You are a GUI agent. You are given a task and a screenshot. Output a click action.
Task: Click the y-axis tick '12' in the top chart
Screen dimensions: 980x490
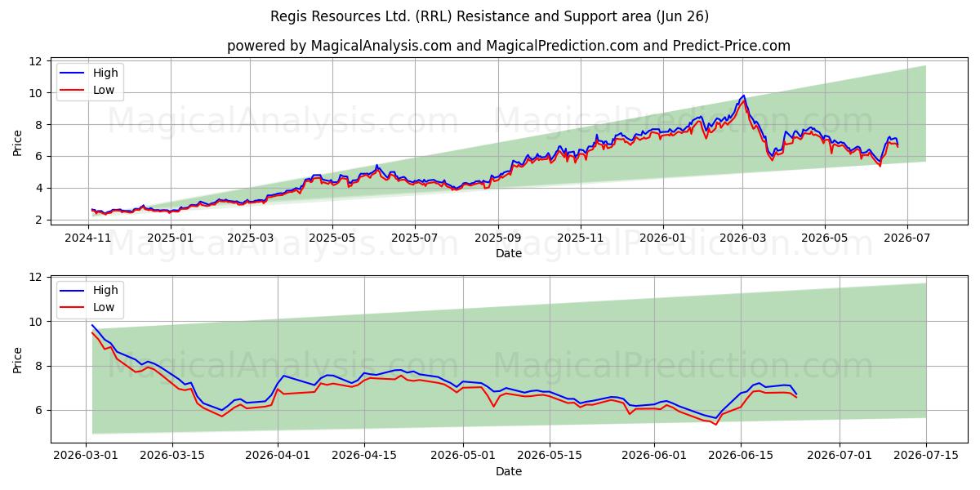click(x=36, y=61)
